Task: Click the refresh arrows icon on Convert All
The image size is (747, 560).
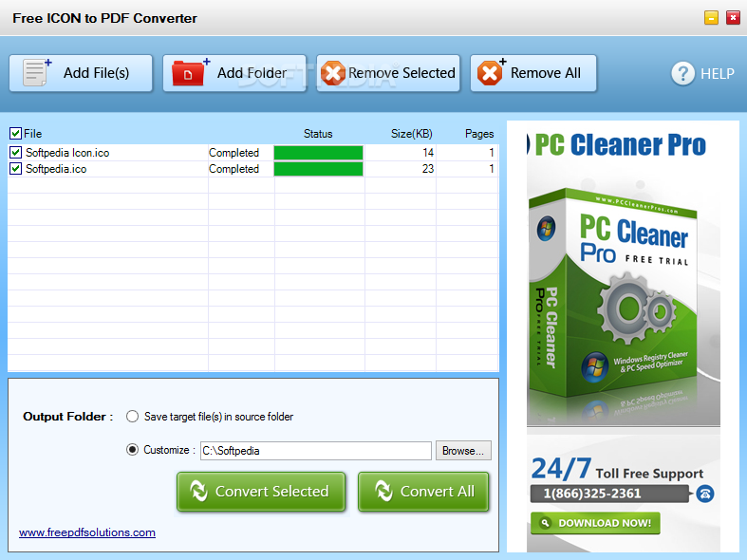Action: [383, 491]
